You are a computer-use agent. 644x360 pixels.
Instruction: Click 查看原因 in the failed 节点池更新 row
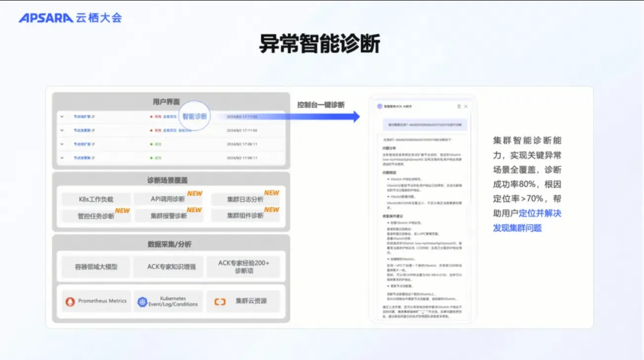coord(170,130)
